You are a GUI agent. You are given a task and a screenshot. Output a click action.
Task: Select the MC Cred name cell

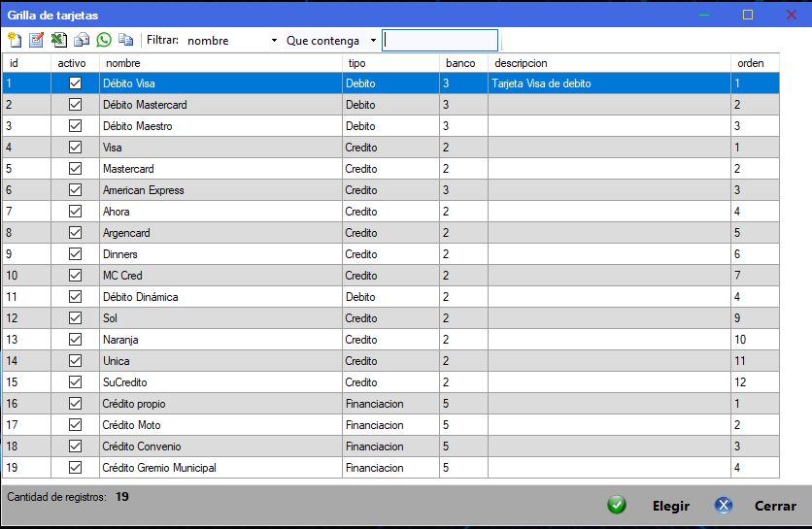pyautogui.click(x=220, y=276)
